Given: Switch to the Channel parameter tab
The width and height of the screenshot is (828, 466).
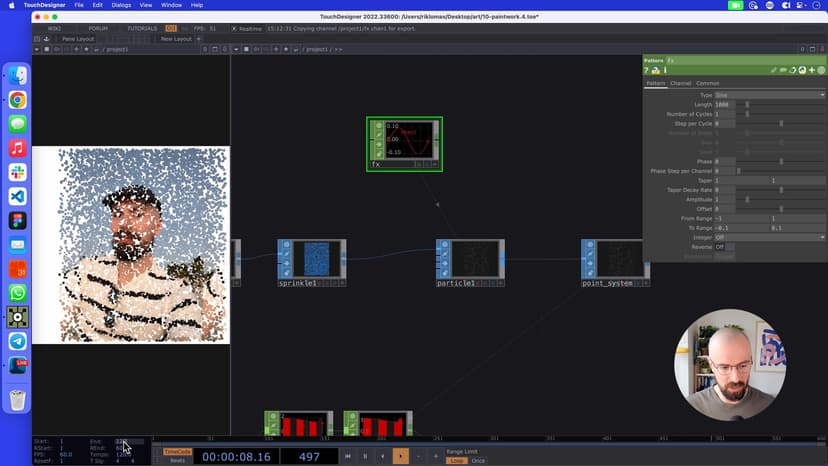Looking at the screenshot, I should tap(680, 83).
